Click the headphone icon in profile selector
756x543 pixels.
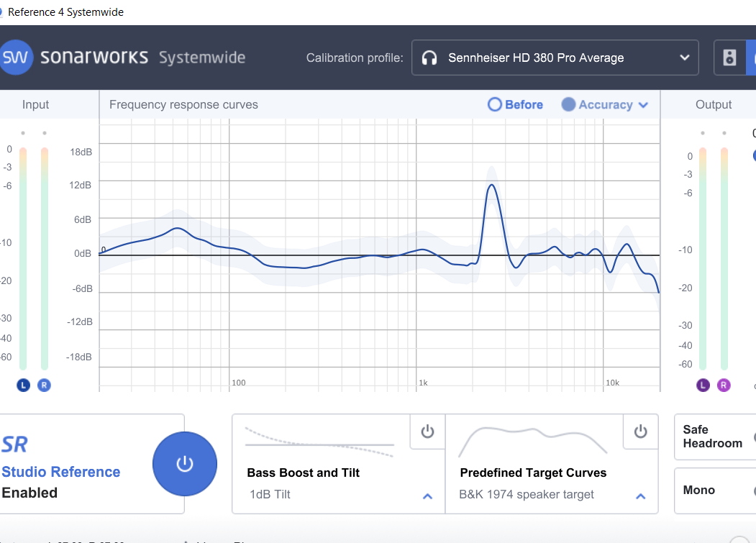[x=429, y=58]
